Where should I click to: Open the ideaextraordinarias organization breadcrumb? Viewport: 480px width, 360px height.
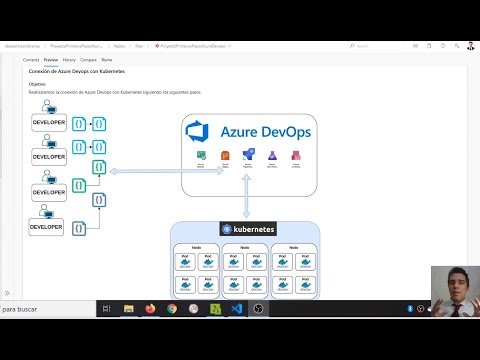click(x=22, y=46)
